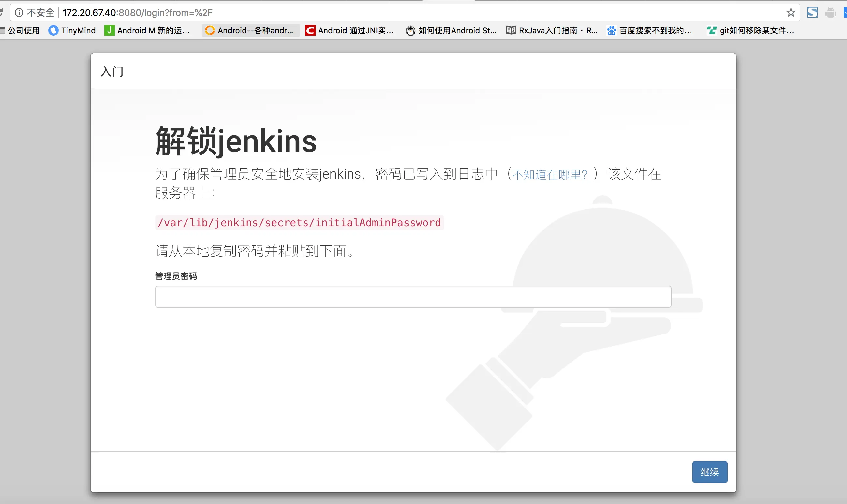Screen dimensions: 847x504
Task: Click the browser reload icon
Action: pos(1,13)
